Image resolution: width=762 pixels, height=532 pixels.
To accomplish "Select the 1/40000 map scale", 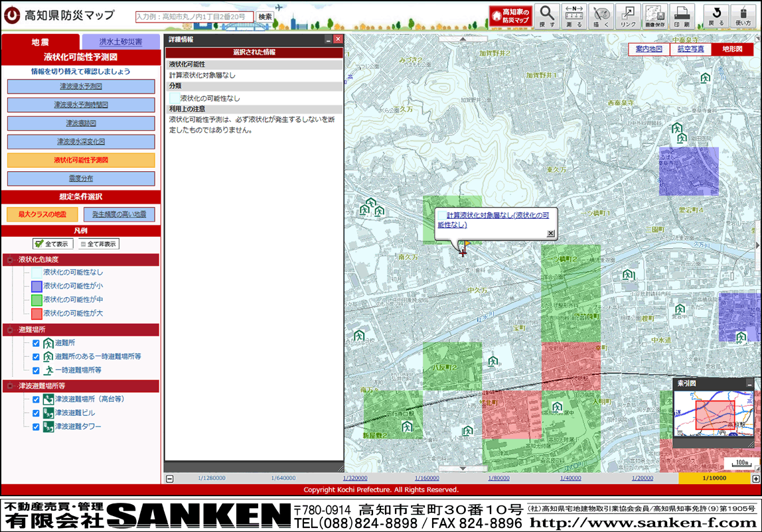I will pos(570,478).
